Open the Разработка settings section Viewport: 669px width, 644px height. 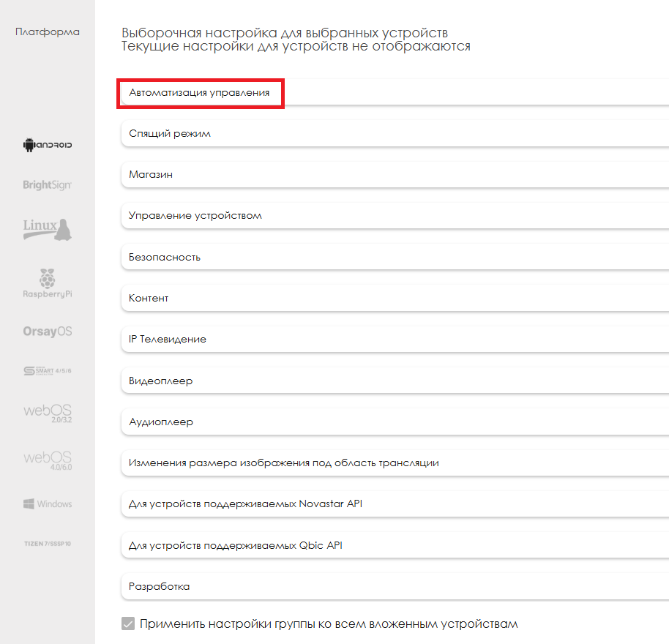click(x=160, y=587)
